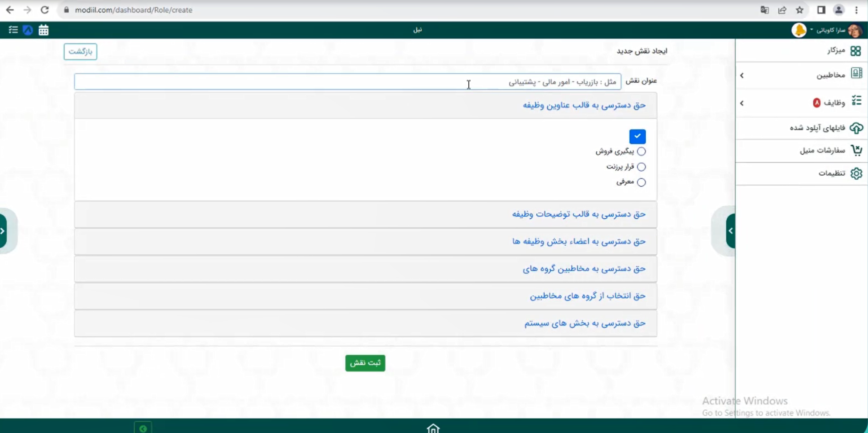Click the calendar icon in top bar
868x433 pixels.
point(43,30)
